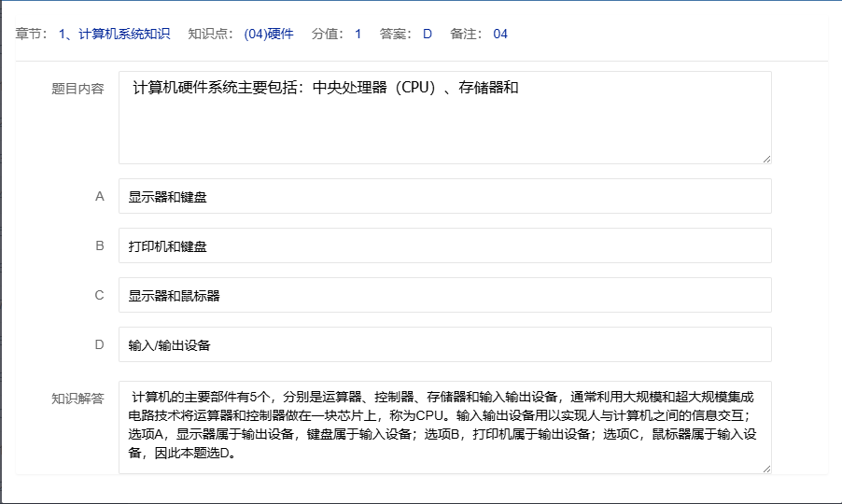Focus option C field '显示器和鼠标器'

tap(444, 296)
